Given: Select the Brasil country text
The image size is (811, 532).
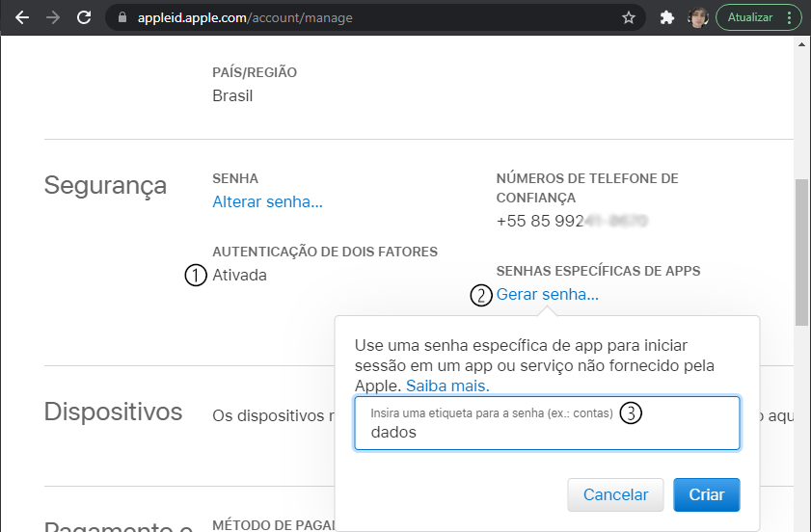Looking at the screenshot, I should pos(232,95).
